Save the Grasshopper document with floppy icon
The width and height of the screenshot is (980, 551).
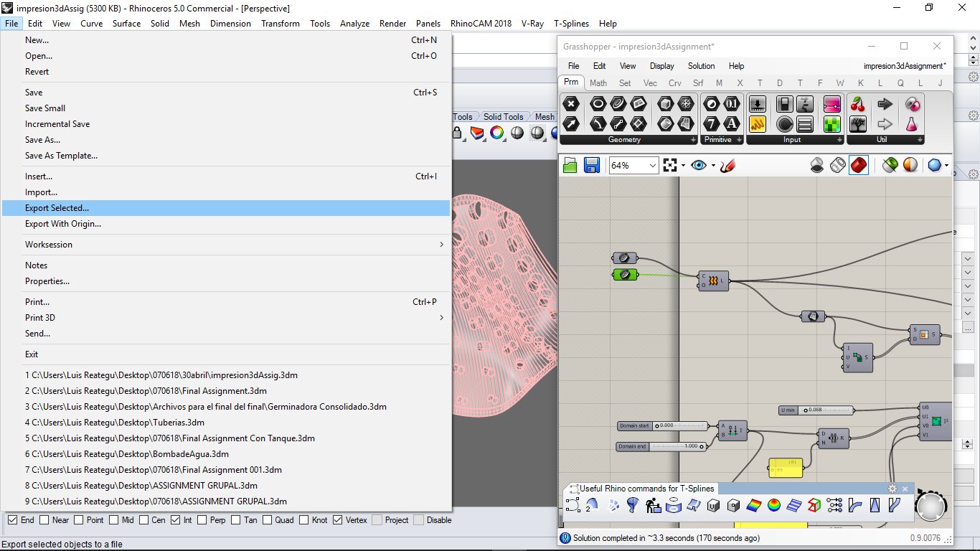(592, 166)
